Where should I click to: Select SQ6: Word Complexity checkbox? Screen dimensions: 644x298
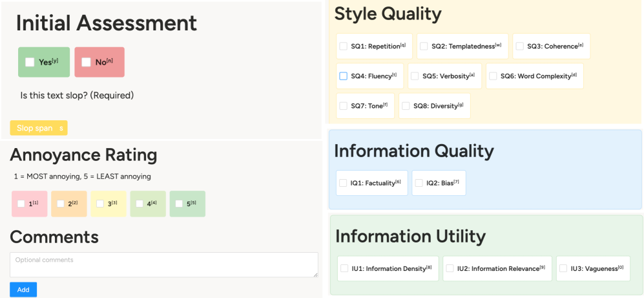point(493,76)
